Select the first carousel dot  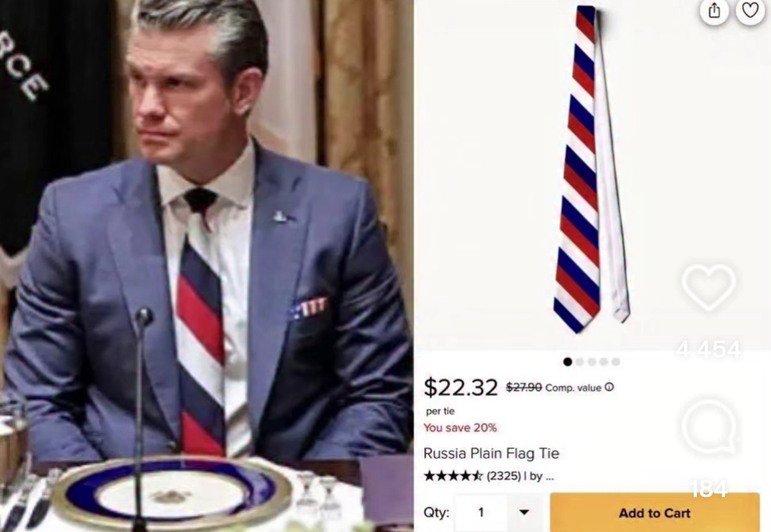(x=568, y=362)
